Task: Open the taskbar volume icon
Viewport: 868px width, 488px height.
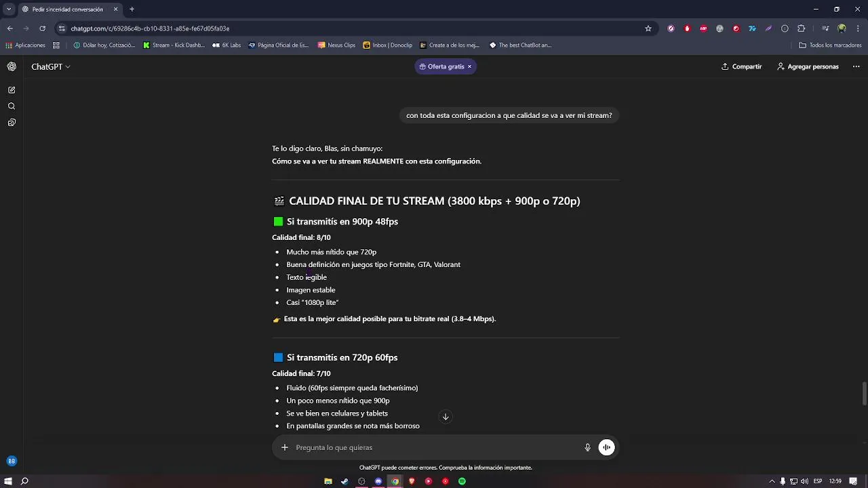Action: pos(805,481)
